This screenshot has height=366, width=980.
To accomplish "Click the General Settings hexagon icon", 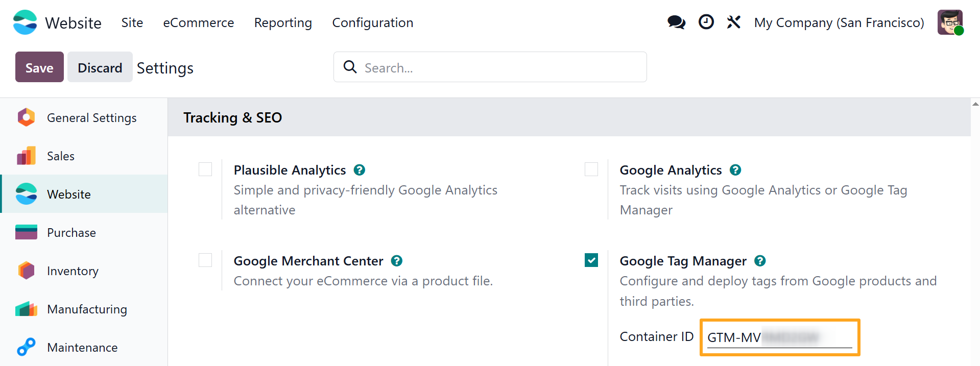I will (x=26, y=117).
